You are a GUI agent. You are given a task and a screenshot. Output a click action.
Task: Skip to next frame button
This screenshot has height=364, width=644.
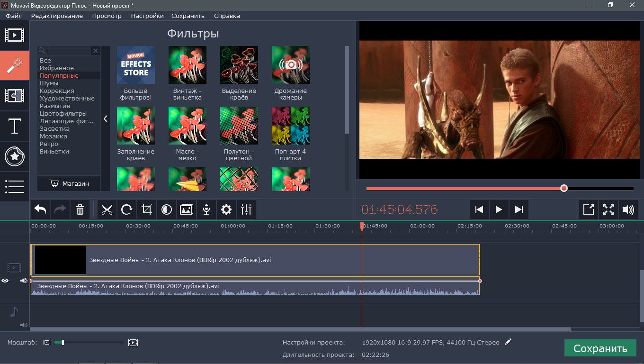point(519,209)
